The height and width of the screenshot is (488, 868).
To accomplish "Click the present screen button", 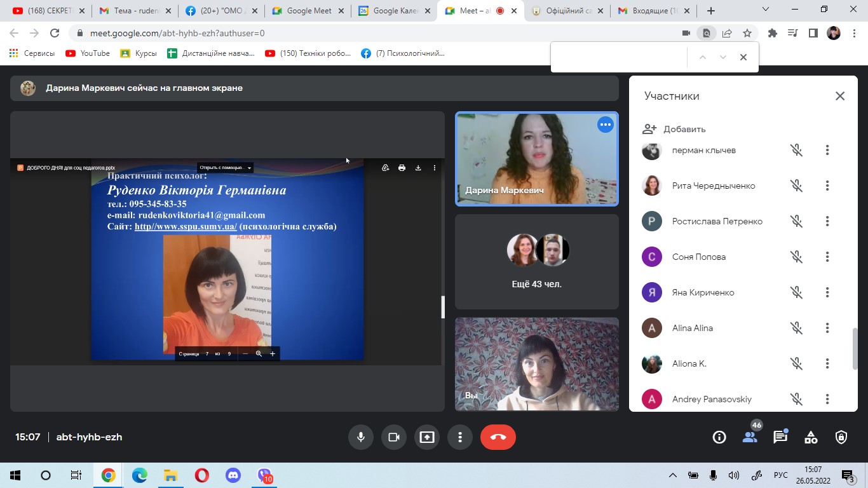I will (427, 437).
